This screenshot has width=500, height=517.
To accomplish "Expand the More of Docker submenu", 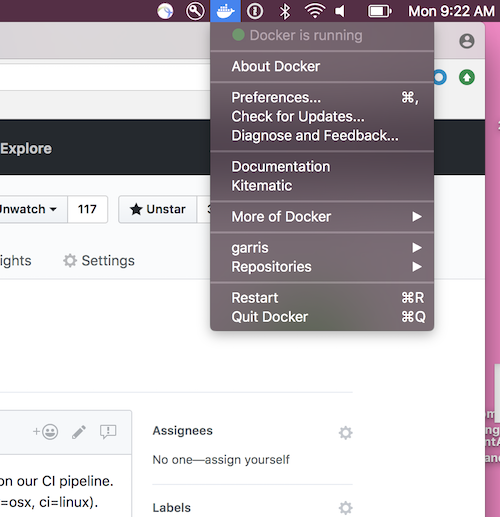I will (x=322, y=217).
